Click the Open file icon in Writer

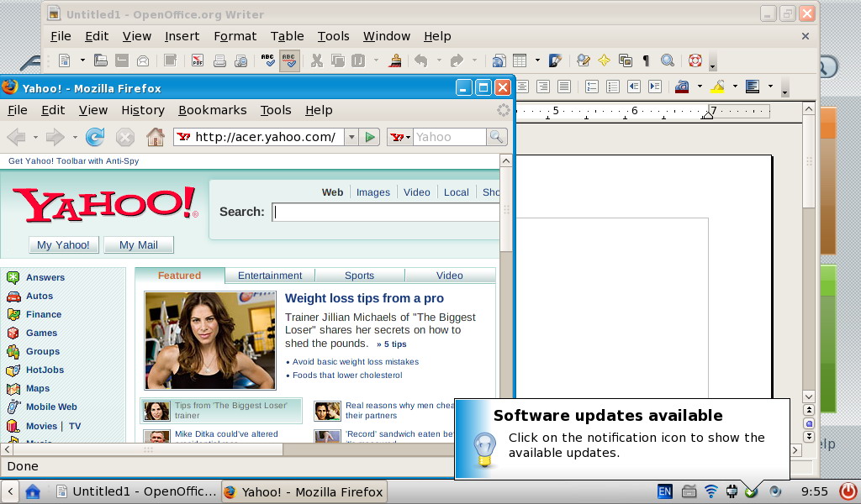tap(100, 60)
